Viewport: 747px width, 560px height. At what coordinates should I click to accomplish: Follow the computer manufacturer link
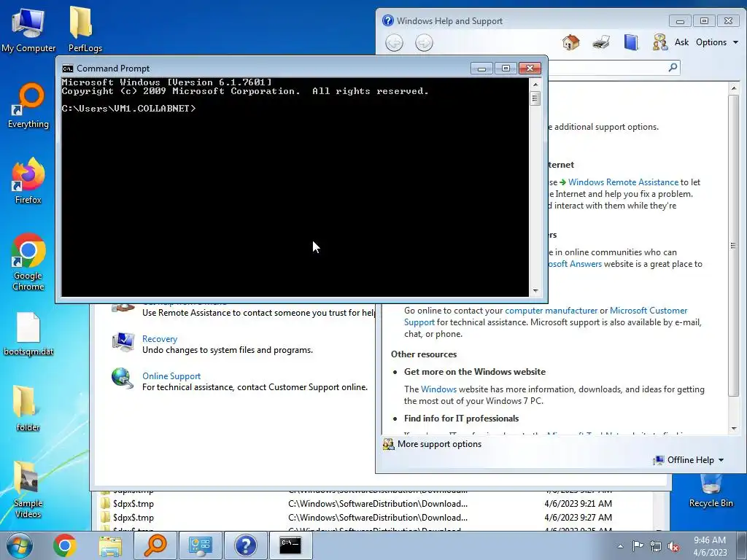pyautogui.click(x=551, y=311)
